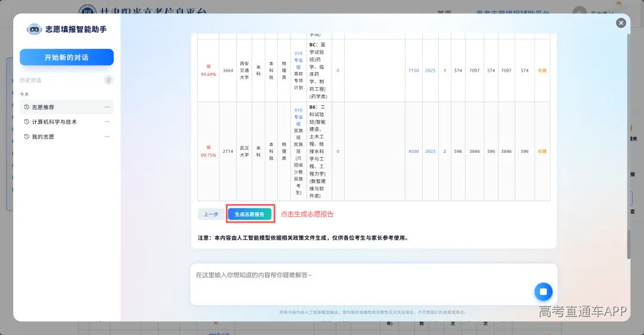Click the BC 医学试验班 major description
Screen dimensions: 644x335
(x=318, y=70)
